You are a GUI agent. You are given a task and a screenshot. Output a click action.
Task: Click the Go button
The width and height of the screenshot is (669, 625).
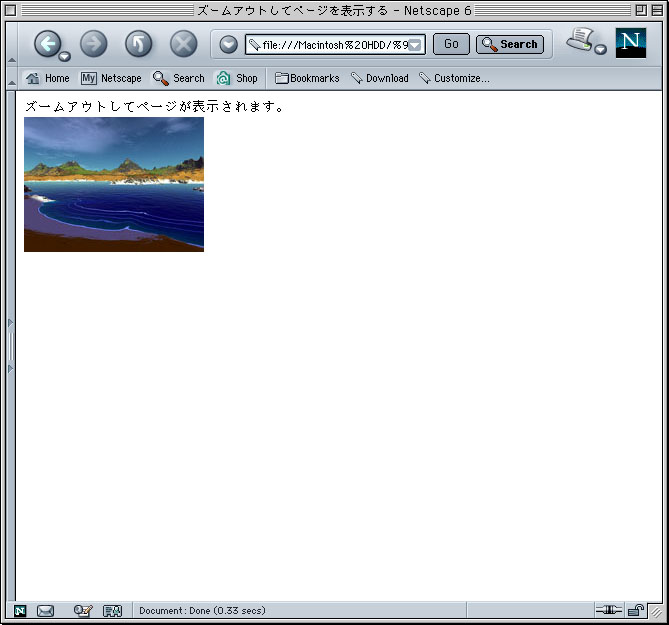click(451, 44)
